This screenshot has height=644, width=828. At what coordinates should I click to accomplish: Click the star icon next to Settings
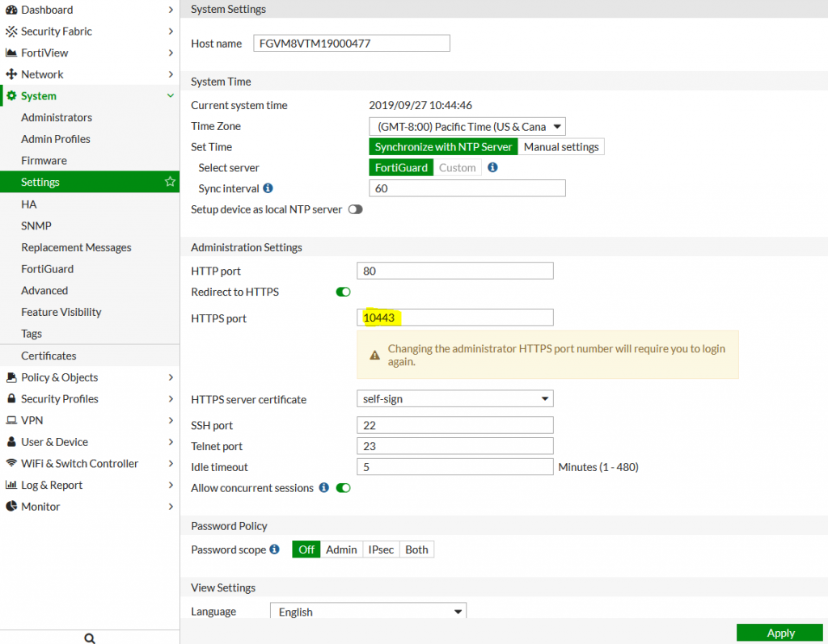[170, 182]
